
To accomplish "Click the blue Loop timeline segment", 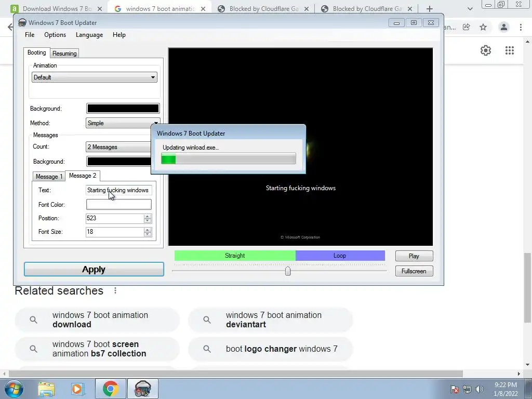I will click(x=340, y=256).
